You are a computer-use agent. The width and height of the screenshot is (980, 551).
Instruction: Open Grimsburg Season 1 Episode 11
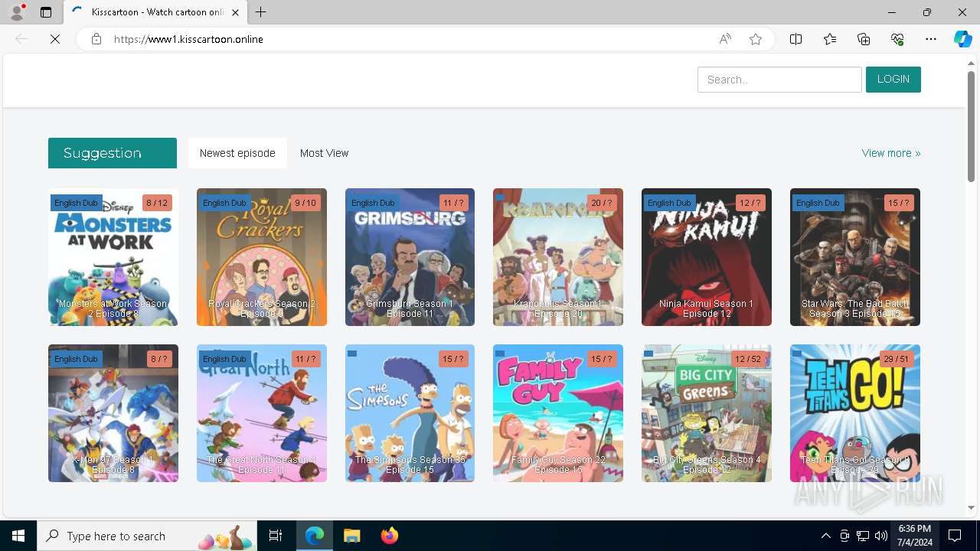(x=410, y=257)
